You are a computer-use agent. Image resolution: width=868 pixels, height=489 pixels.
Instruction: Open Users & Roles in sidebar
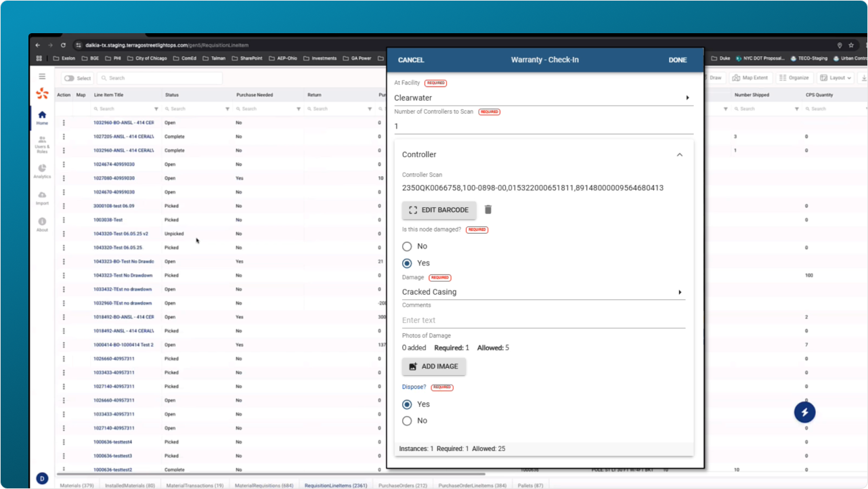tap(42, 144)
